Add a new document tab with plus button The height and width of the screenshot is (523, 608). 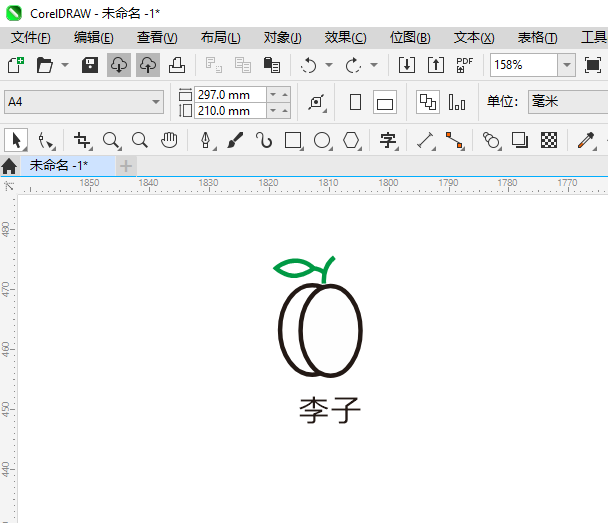[126, 166]
